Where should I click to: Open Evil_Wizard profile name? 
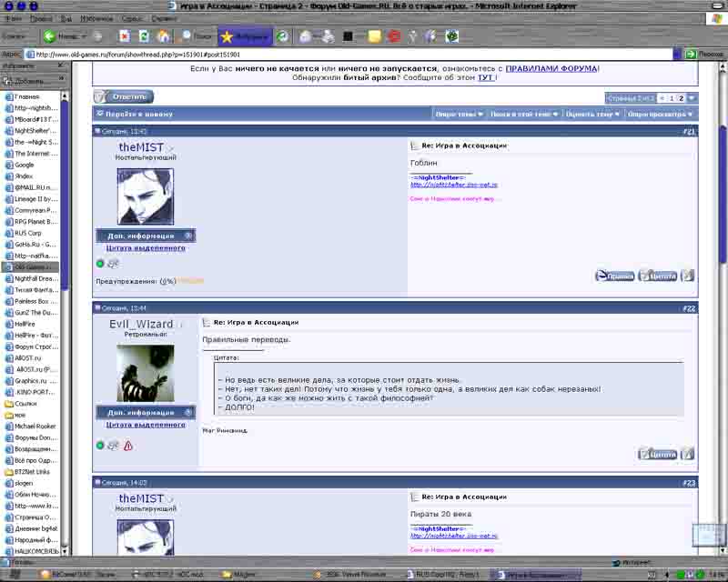click(141, 324)
